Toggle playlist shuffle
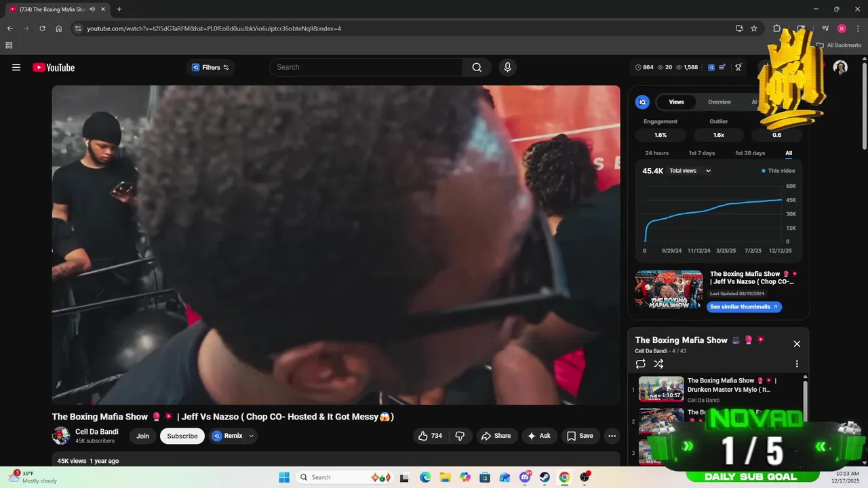 point(658,364)
